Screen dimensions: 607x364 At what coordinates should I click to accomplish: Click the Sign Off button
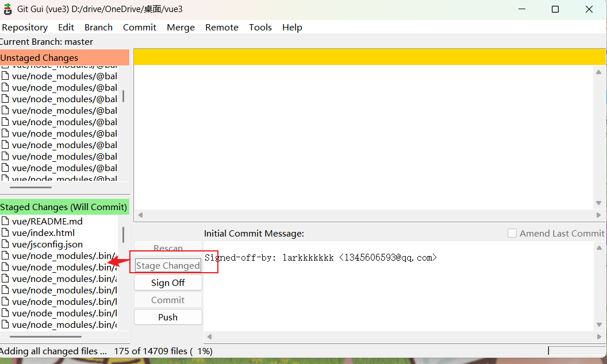[x=168, y=283]
